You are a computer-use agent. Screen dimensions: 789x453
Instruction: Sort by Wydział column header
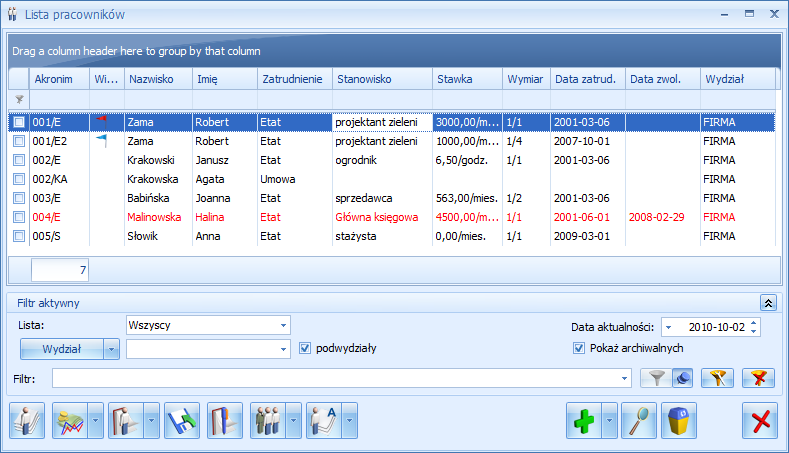[738, 79]
